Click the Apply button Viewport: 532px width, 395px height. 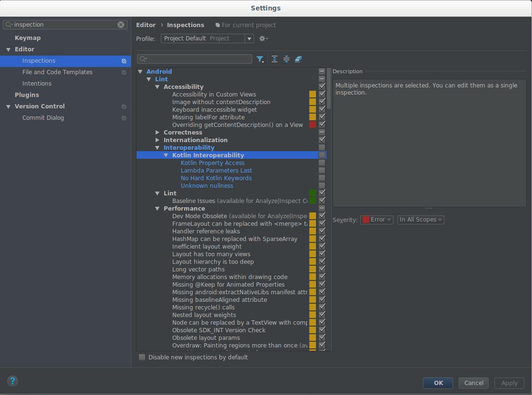click(x=509, y=383)
